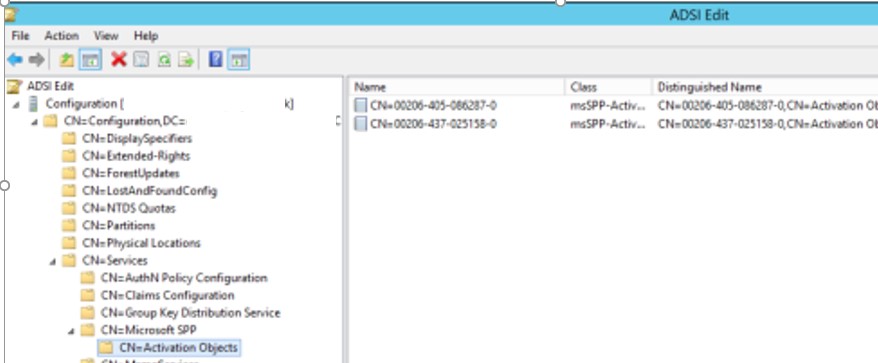Click Class cell of 00206-405-086287-0 row

pyautogui.click(x=608, y=105)
